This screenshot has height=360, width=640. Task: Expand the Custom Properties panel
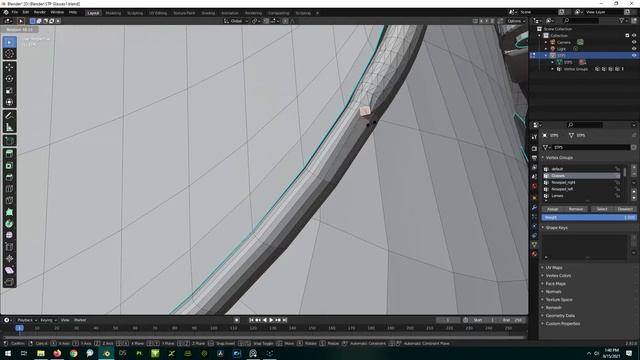563,324
